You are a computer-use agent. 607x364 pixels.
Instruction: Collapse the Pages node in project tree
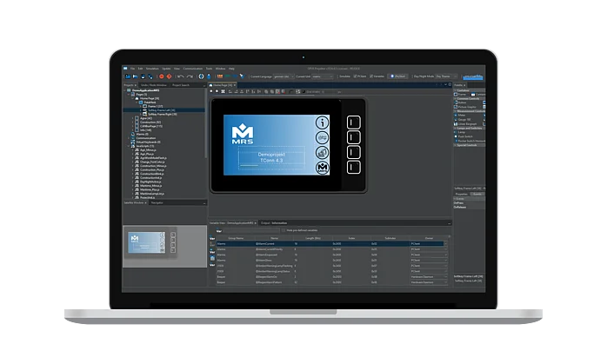click(x=129, y=95)
